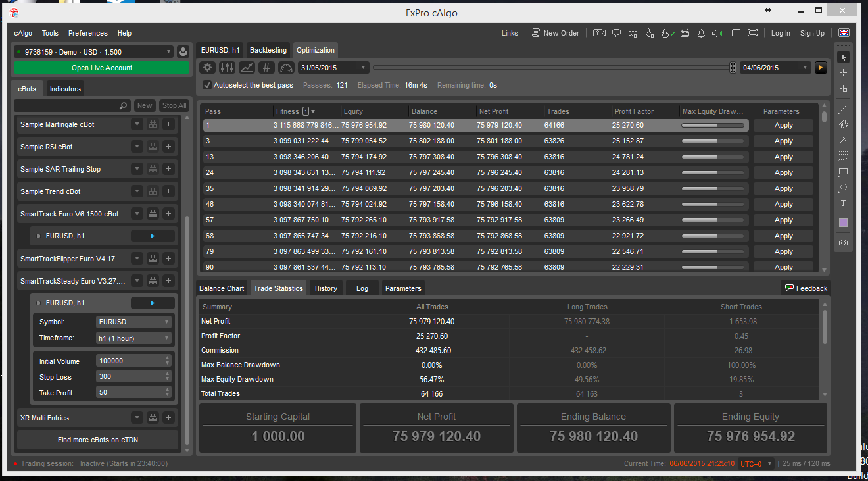Image resolution: width=868 pixels, height=481 pixels.
Task: Expand Sample SAR Trailing Stop dropdown arrow
Action: pos(137,169)
